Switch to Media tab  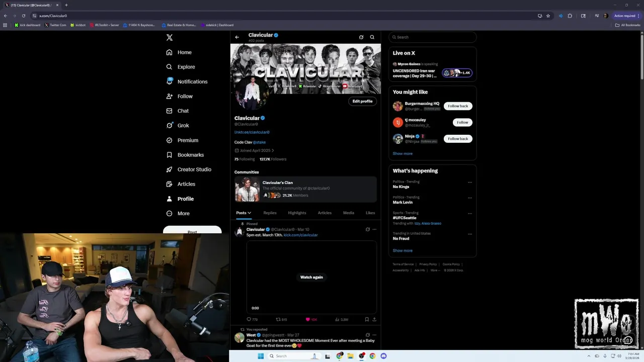pos(349,213)
